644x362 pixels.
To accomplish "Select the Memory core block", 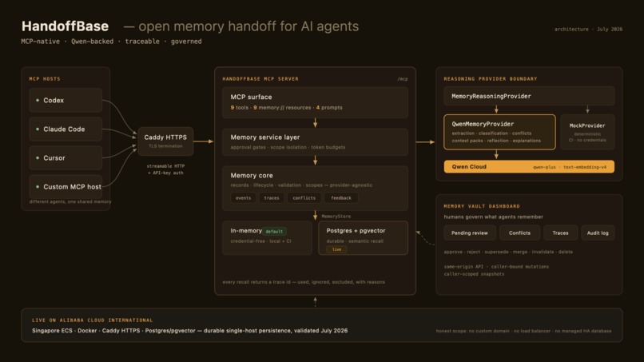I will pyautogui.click(x=315, y=188).
